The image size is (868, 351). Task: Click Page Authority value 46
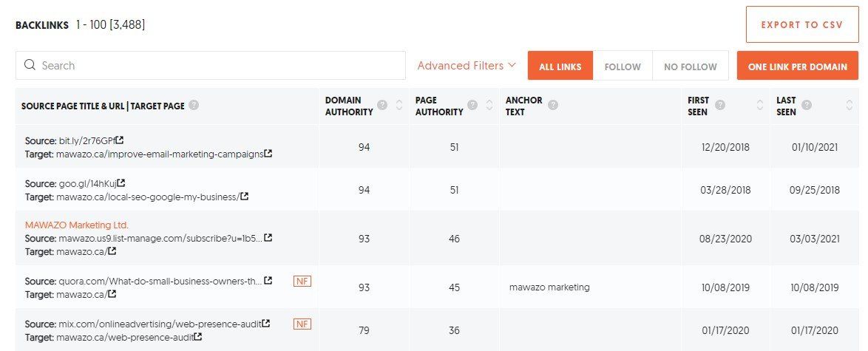(454, 239)
